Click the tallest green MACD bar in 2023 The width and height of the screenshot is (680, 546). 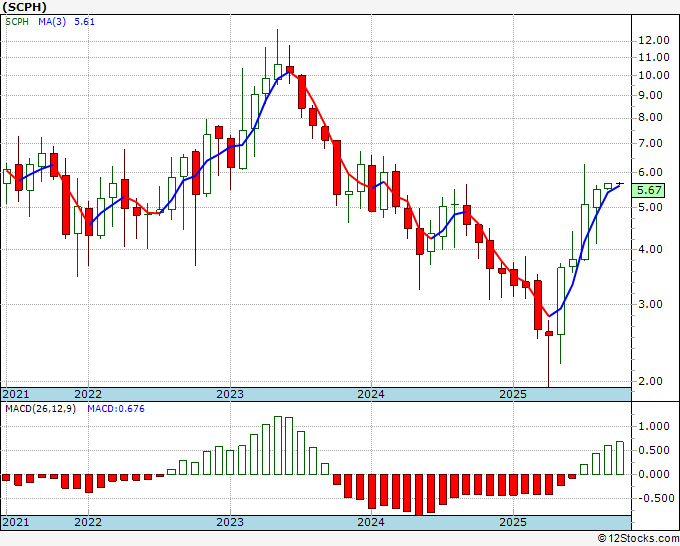[278, 445]
